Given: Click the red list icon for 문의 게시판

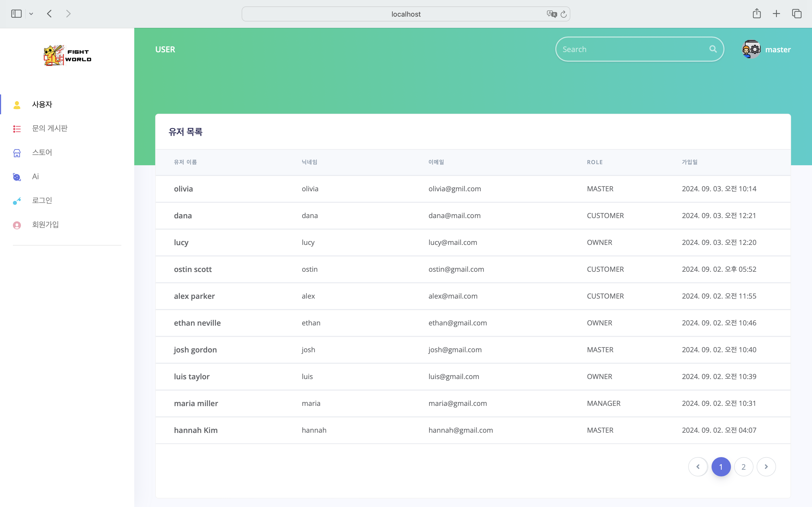Looking at the screenshot, I should (x=17, y=129).
